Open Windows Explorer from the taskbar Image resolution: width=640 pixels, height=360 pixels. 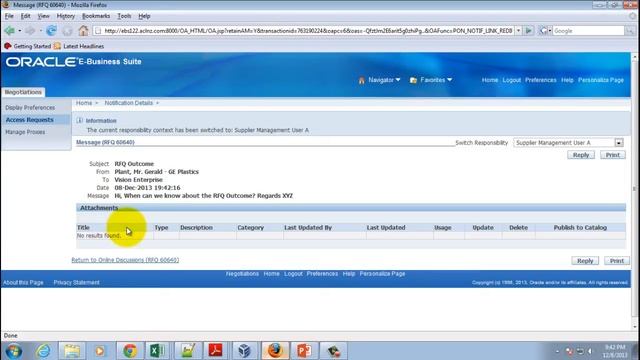point(72,351)
